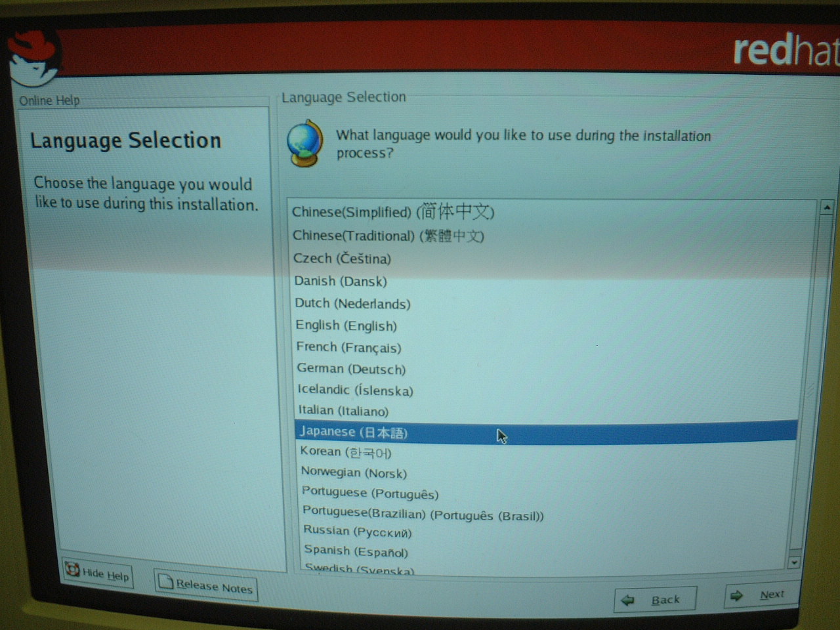Click the scrollbar down arrow
840x630 pixels.
point(795,562)
